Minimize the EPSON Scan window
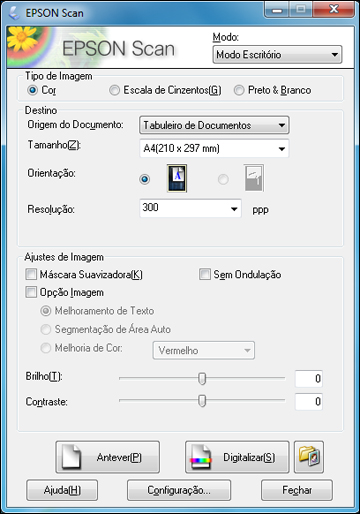Image resolution: width=360 pixels, height=514 pixels. (277, 9)
